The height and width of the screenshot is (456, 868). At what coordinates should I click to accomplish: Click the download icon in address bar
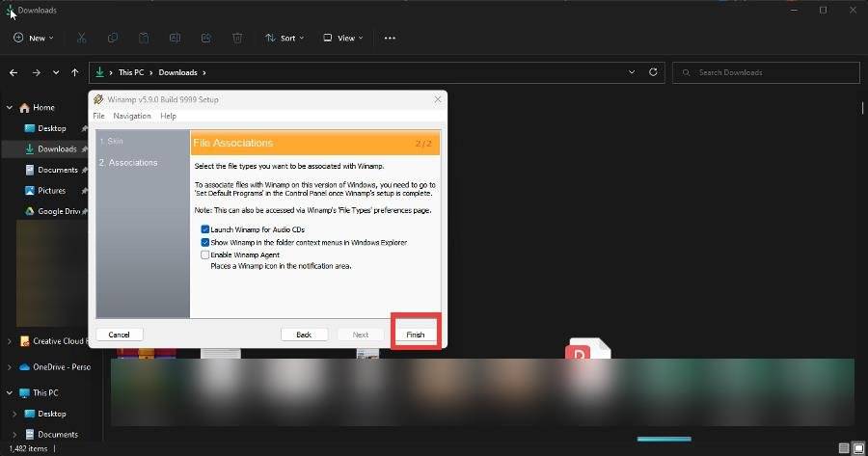point(99,72)
